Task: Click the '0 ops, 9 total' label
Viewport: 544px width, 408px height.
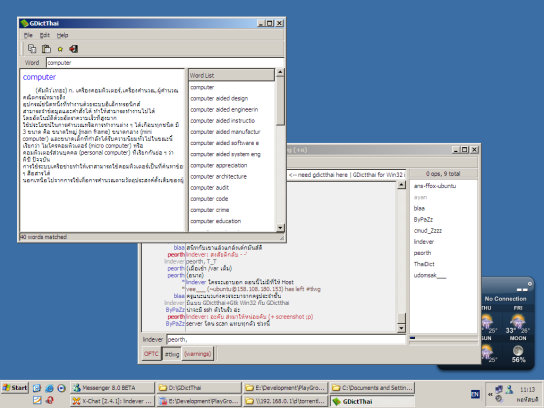Action: [x=443, y=174]
